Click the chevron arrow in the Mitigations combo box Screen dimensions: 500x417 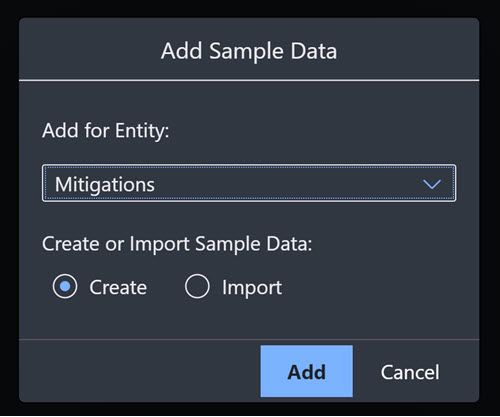point(432,184)
